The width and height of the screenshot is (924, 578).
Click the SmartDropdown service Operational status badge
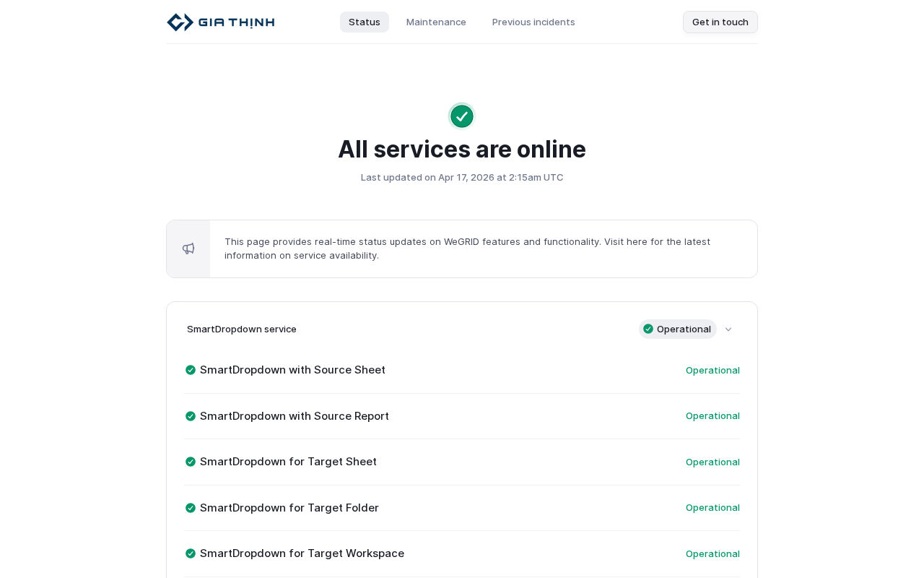[x=677, y=329]
